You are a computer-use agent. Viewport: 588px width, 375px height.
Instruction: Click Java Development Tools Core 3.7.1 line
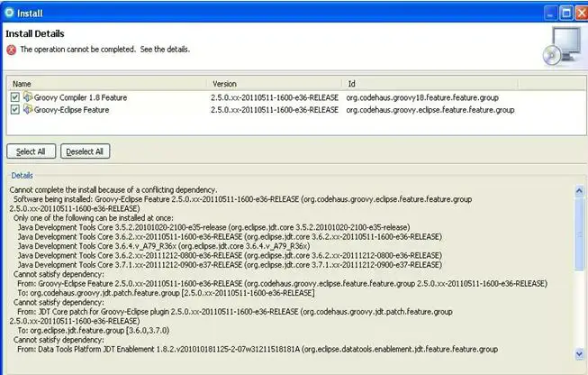click(230, 265)
